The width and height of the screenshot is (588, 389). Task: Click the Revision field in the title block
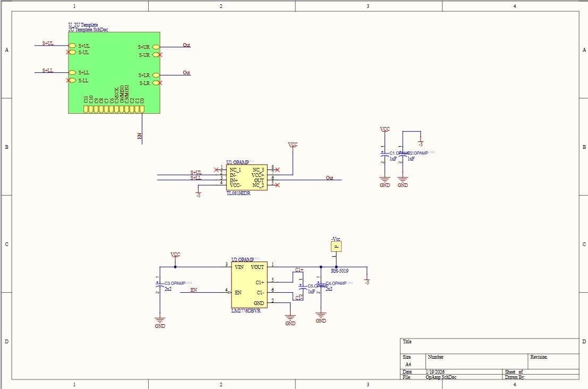[x=553, y=361]
